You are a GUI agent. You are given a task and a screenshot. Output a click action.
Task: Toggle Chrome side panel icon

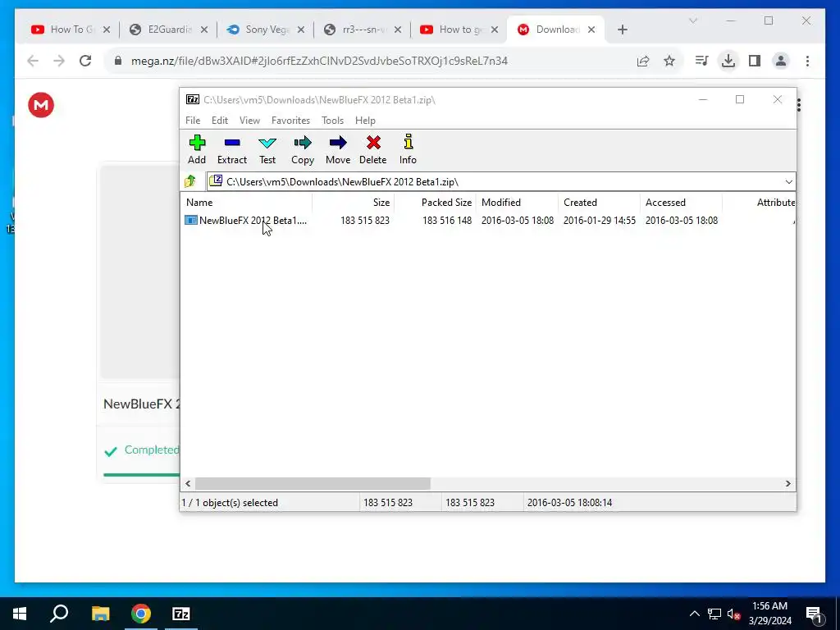click(x=755, y=61)
